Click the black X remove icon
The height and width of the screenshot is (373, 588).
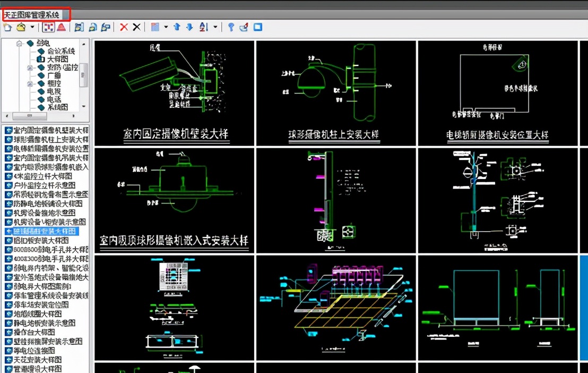click(136, 27)
